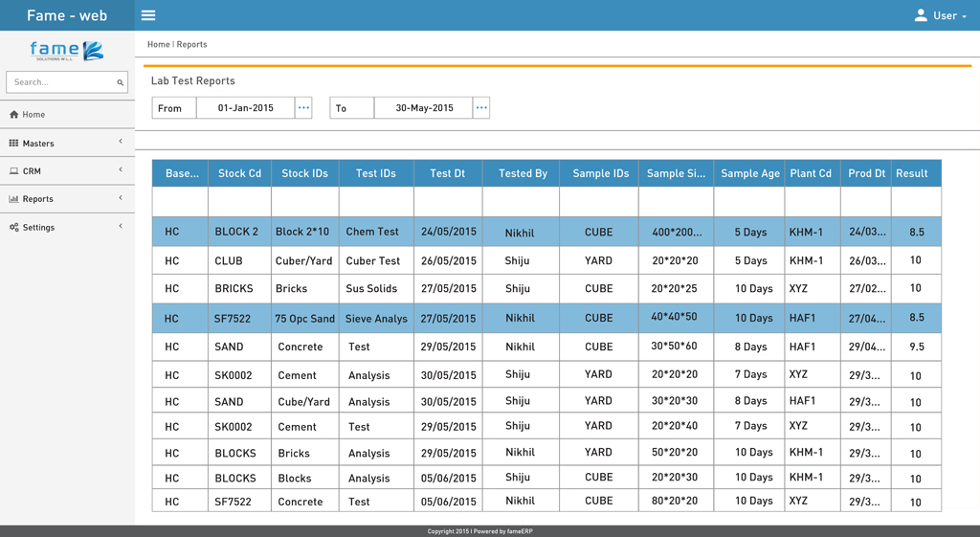Viewport: 980px width, 537px height.
Task: Open the From date picker ellipsis button
Action: tap(303, 107)
